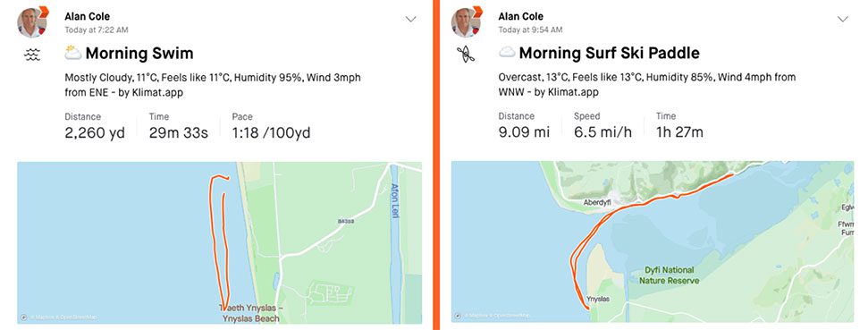Click the surf ski kayak activity icon
Image resolution: width=868 pixels, height=330 pixels.
click(466, 55)
